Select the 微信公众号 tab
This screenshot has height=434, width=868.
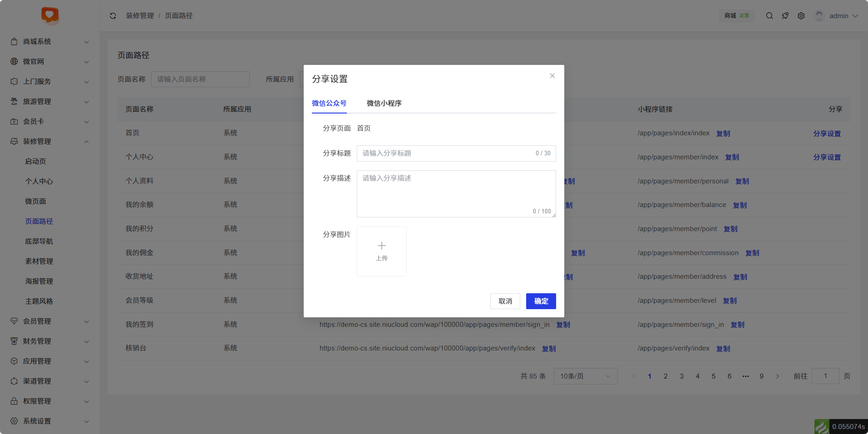pyautogui.click(x=329, y=104)
